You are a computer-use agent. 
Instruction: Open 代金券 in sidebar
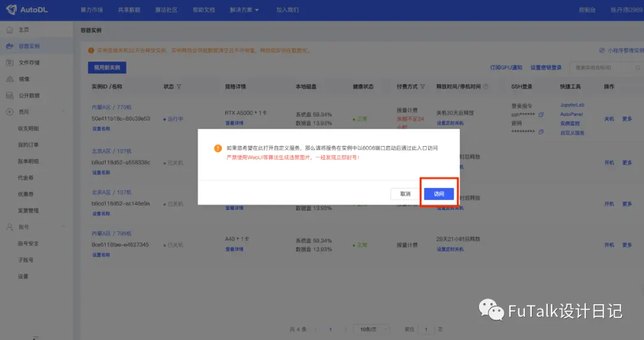tap(26, 178)
